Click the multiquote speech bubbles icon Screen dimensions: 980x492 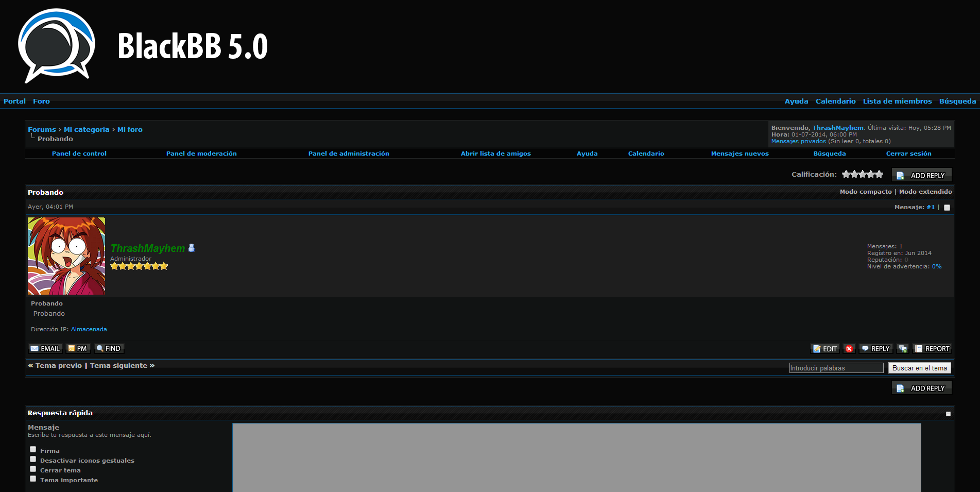[903, 349]
